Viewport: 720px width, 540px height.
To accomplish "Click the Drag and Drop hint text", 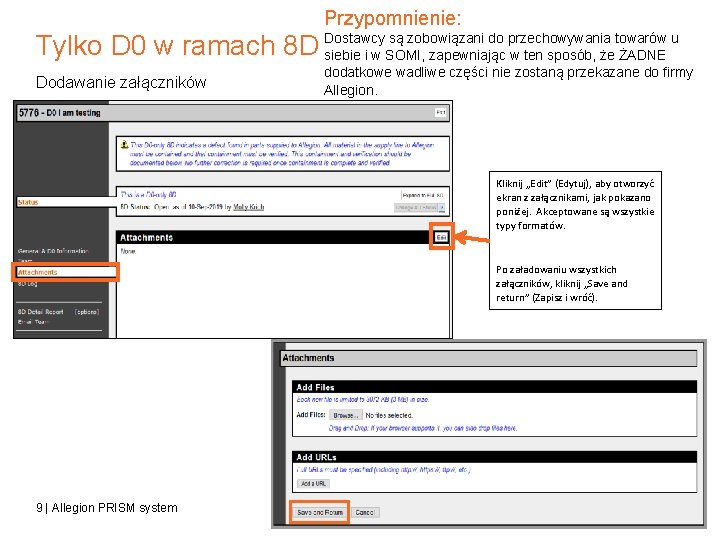I will pos(423,428).
